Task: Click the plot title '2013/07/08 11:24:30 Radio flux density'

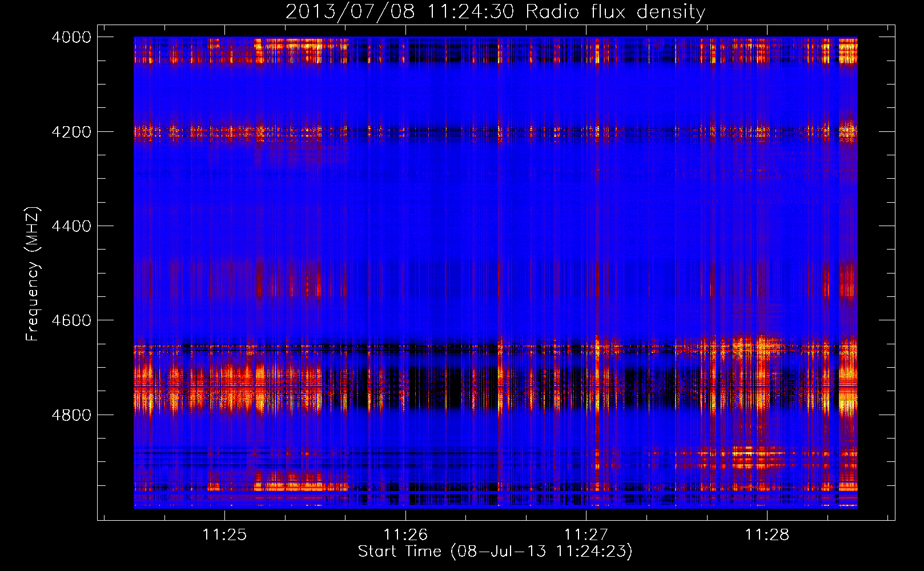Action: click(495, 12)
